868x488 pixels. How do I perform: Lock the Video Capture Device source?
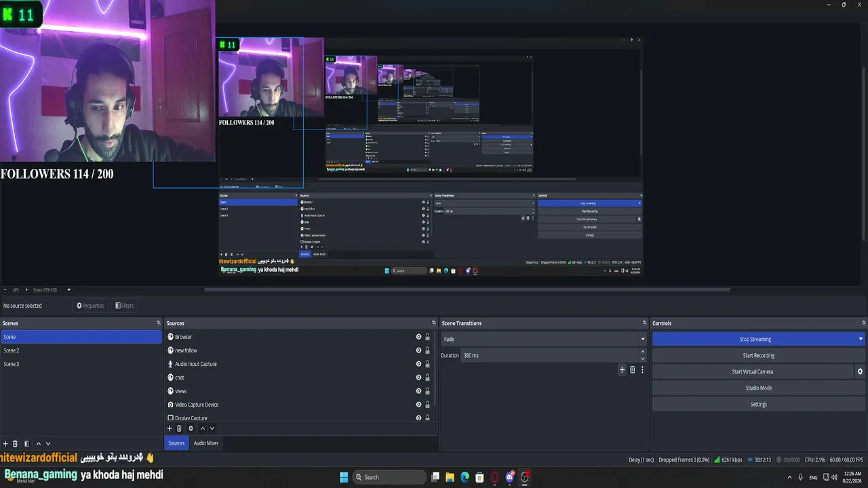tap(427, 405)
